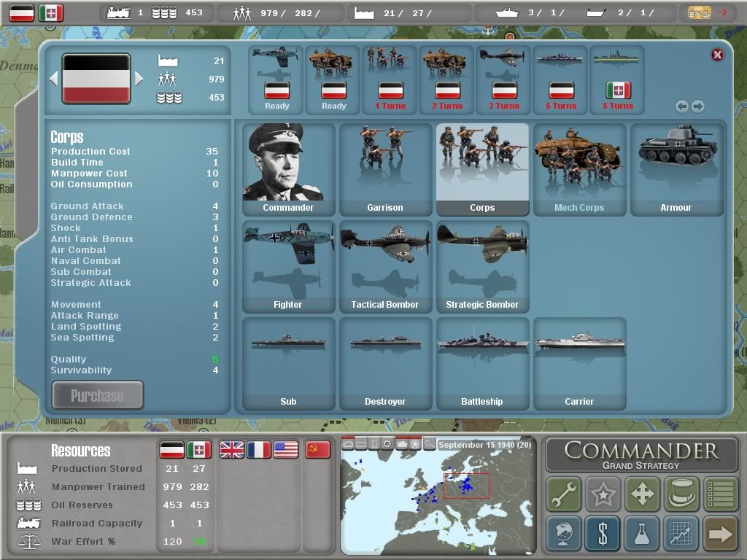Image resolution: width=747 pixels, height=560 pixels.
Task: Click the dollar sign purchase button
Action: pos(603,533)
